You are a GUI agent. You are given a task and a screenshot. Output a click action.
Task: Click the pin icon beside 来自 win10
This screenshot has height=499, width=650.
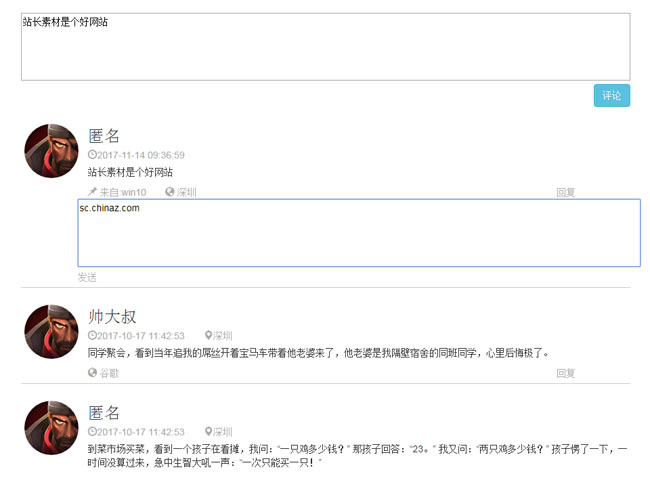[x=92, y=192]
